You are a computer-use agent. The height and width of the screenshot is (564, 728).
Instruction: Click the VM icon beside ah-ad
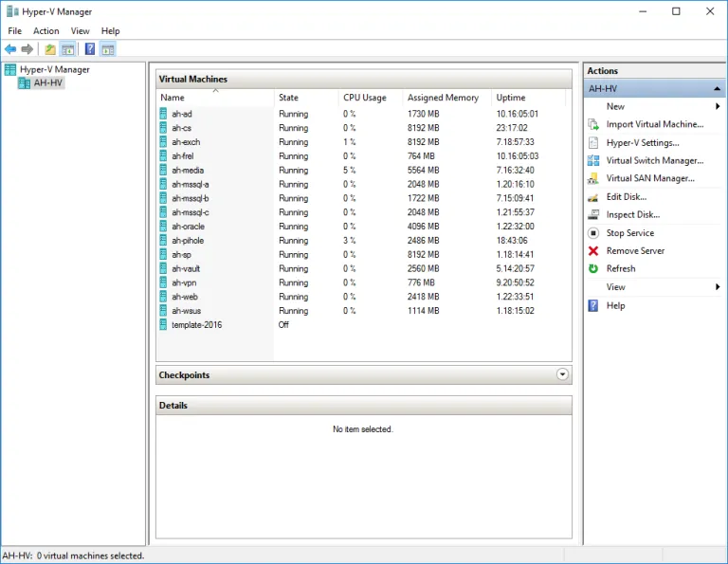pos(163,114)
